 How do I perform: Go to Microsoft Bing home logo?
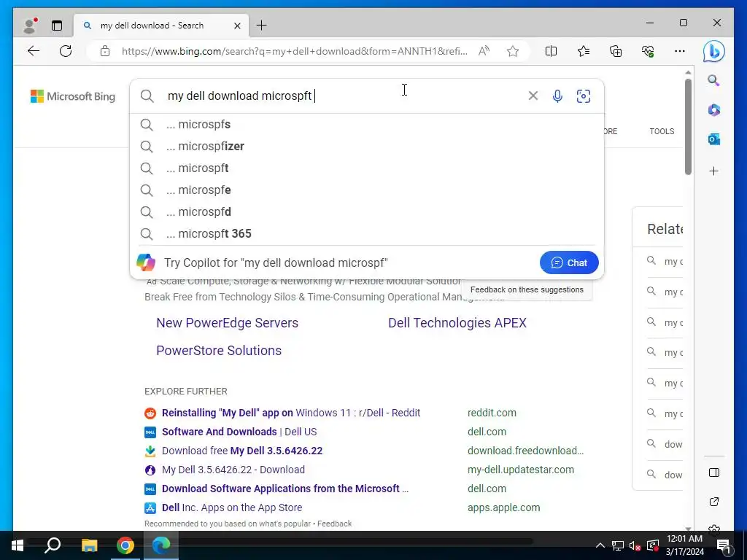pos(73,96)
